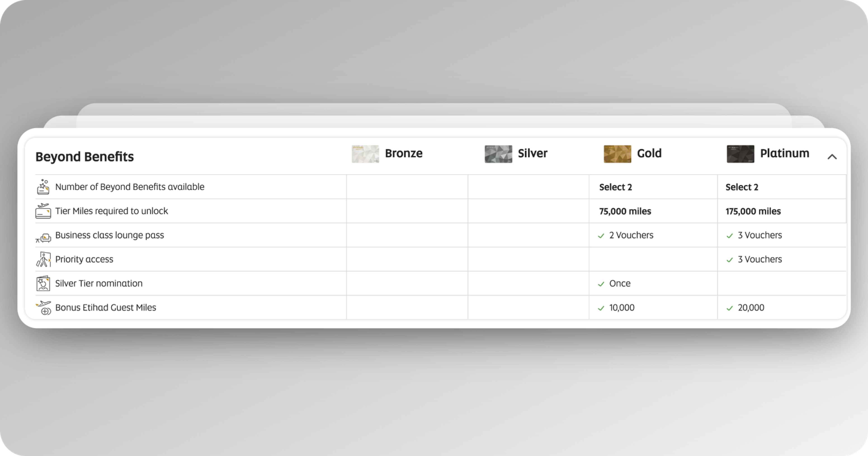
Task: Click the Tier Miles required label
Action: click(x=111, y=211)
